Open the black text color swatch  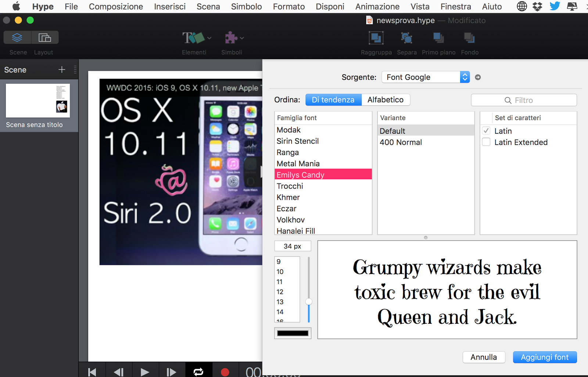pos(293,333)
